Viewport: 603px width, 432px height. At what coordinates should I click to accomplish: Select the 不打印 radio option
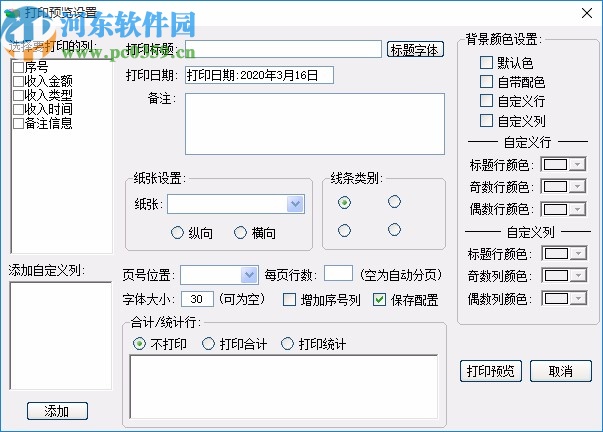click(139, 344)
